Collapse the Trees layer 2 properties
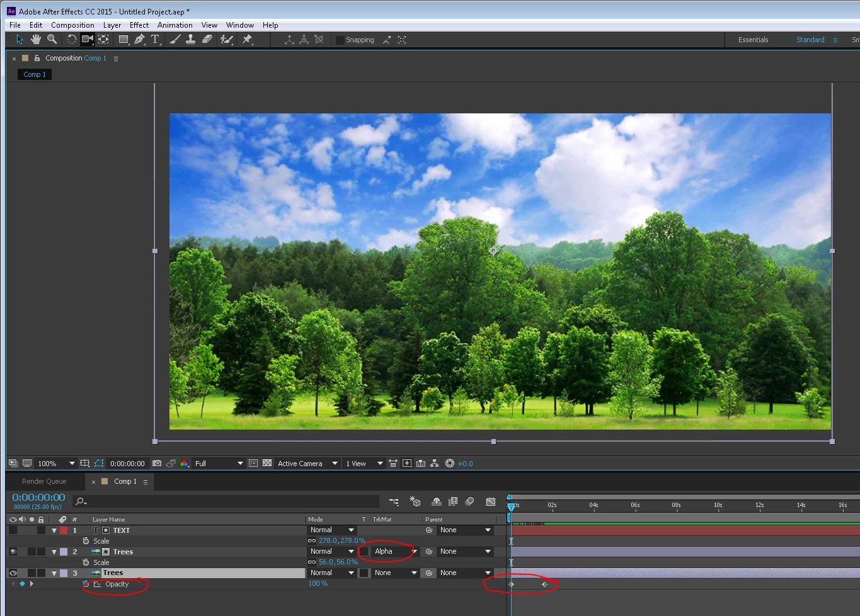This screenshot has width=860, height=616. click(54, 552)
